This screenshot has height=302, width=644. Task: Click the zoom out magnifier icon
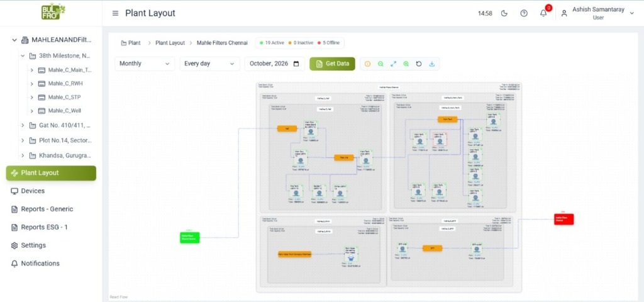[380, 64]
